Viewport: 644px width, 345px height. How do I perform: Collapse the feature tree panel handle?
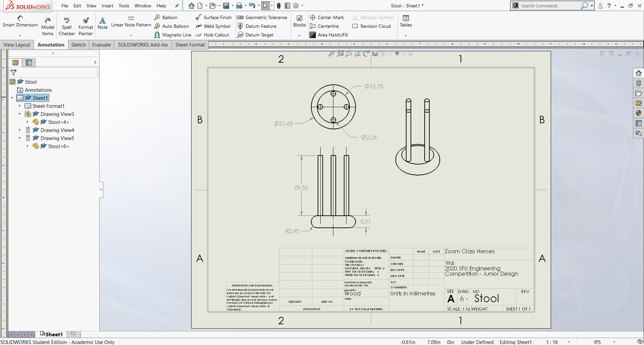click(x=101, y=190)
